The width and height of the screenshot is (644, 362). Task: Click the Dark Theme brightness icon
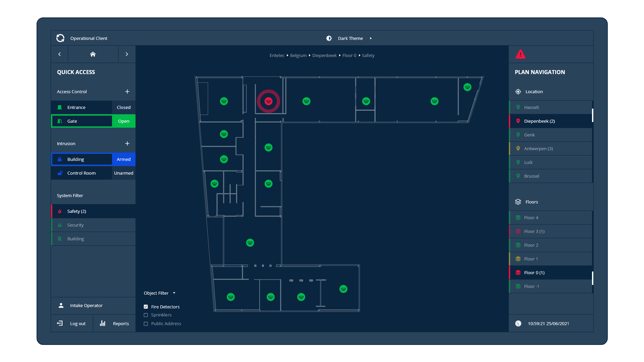(x=329, y=38)
